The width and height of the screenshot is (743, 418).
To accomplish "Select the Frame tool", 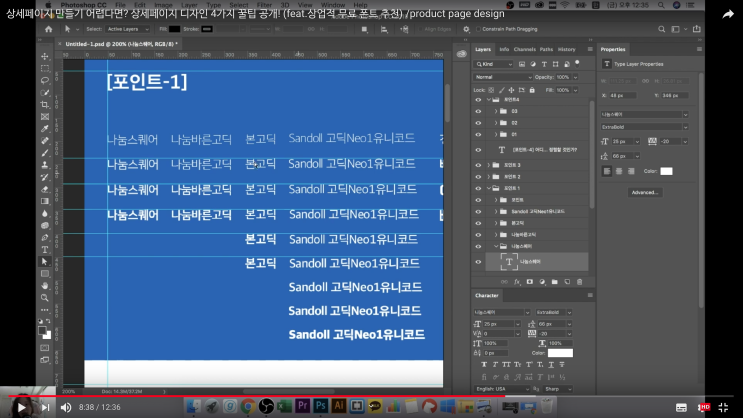I will click(x=45, y=117).
